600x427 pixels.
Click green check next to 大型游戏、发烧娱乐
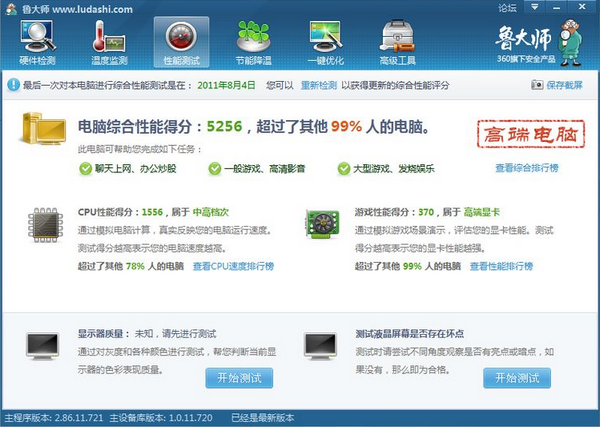[x=344, y=168]
